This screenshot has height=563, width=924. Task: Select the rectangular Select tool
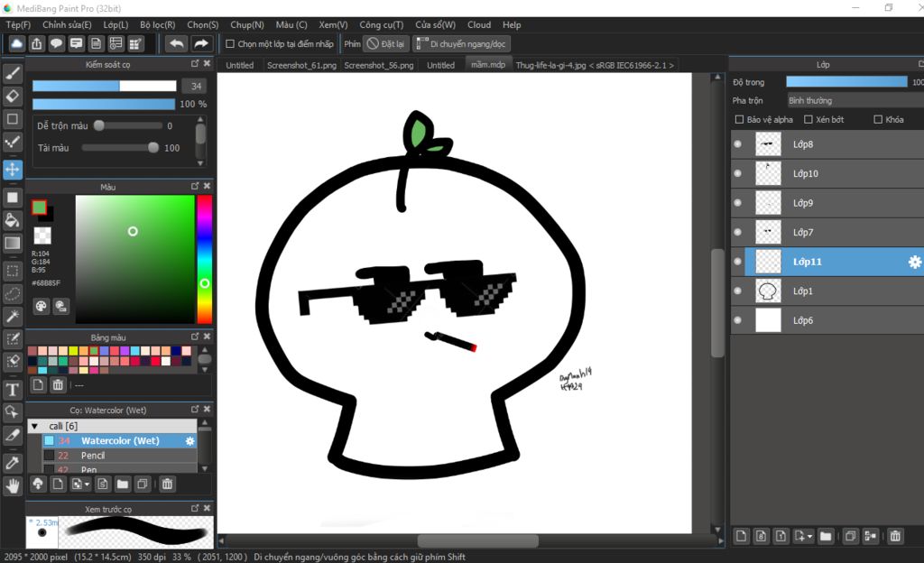pyautogui.click(x=13, y=271)
